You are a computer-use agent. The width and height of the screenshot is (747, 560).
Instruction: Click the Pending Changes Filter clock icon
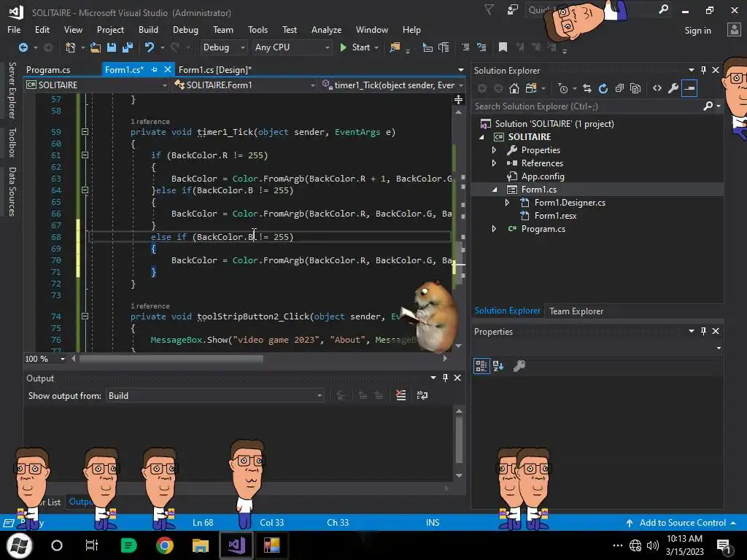pos(562,88)
